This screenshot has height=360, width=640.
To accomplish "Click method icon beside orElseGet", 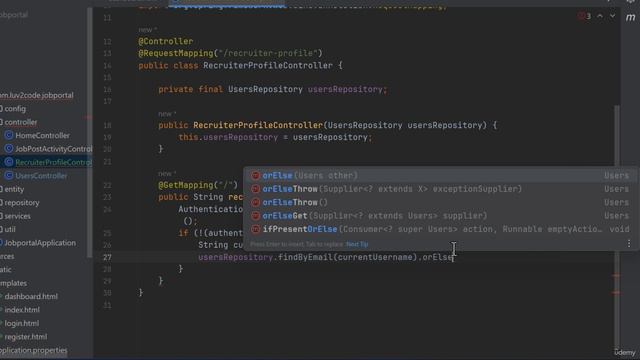I will click(x=256, y=216).
